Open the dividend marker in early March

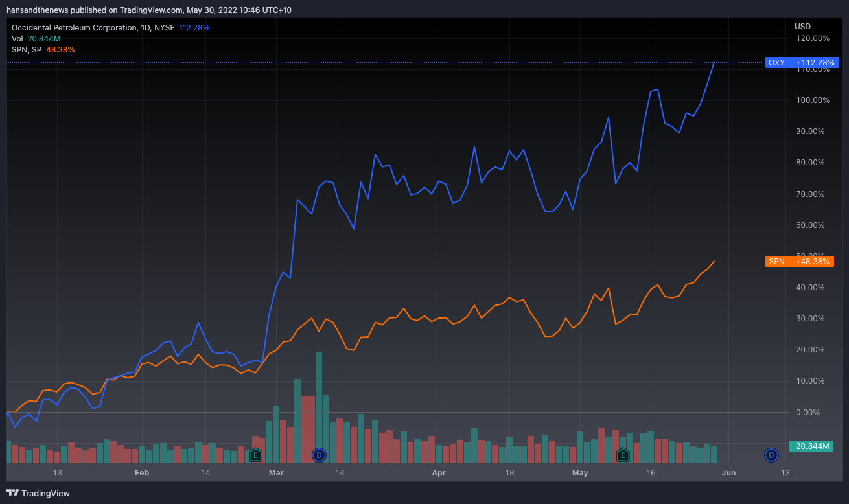click(318, 455)
